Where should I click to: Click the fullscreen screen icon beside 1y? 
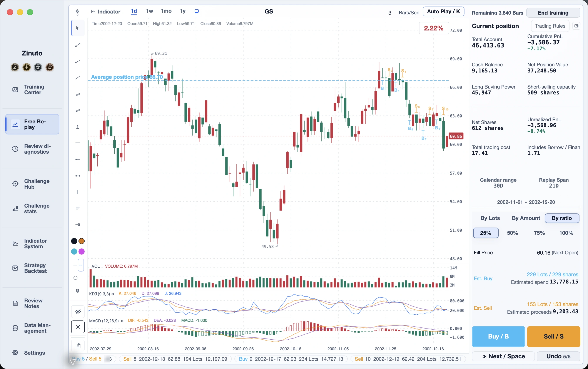[197, 11]
